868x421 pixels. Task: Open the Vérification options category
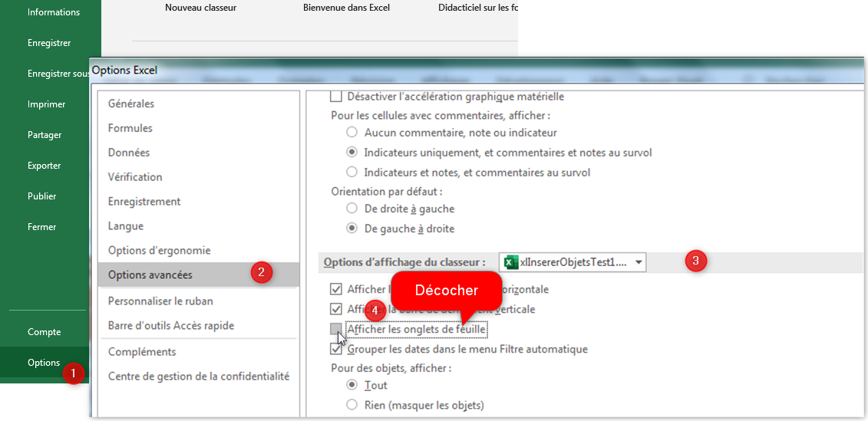pos(135,177)
